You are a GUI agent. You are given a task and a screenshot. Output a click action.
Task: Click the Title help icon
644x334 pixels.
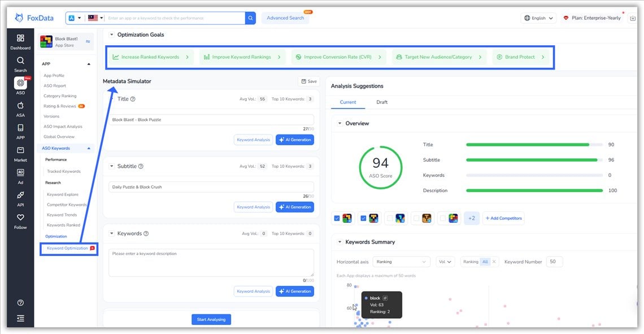[x=133, y=99]
